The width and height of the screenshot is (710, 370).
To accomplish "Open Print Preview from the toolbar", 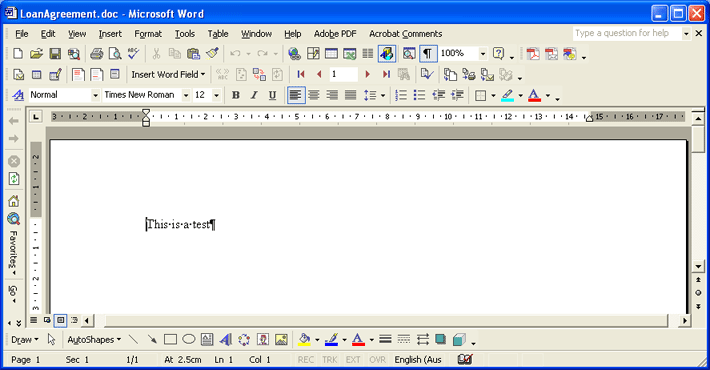I will point(115,54).
